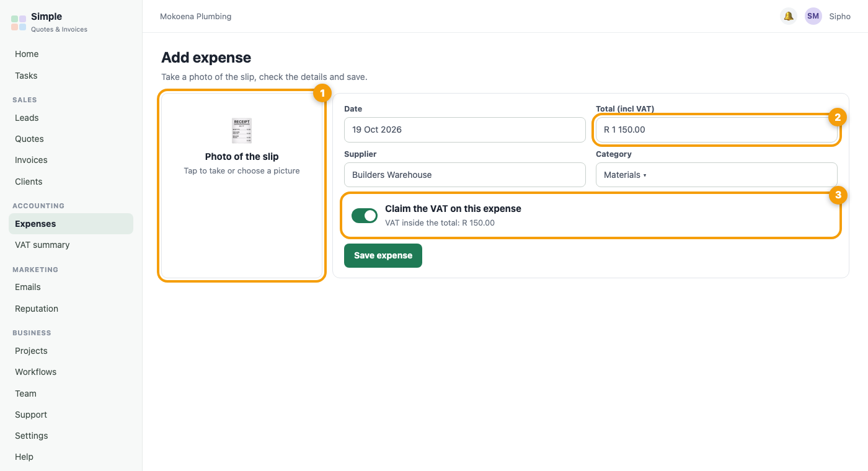Open Projects in the sidebar
Image resolution: width=868 pixels, height=471 pixels.
[71, 351]
